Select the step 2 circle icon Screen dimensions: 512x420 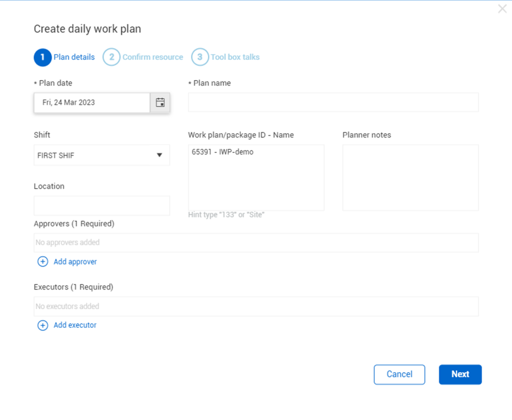[111, 57]
